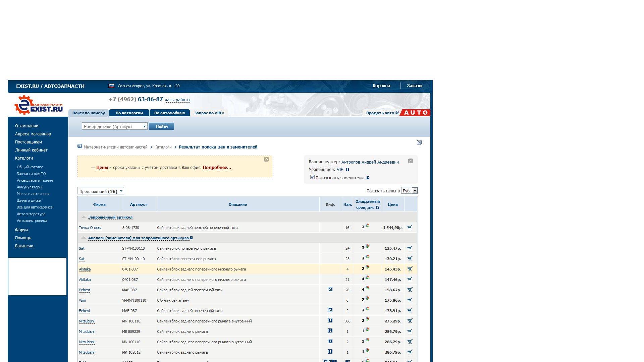
Task: Open Подробнее... link in notice
Action: tap(217, 168)
